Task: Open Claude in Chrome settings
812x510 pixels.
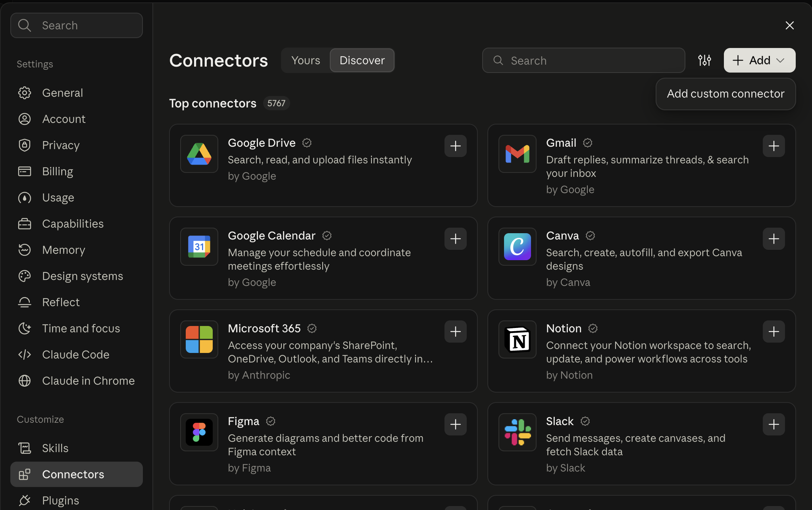Action: click(x=77, y=381)
